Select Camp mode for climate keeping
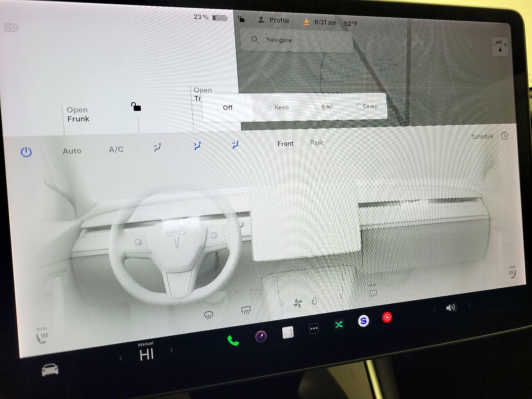This screenshot has height=399, width=532. tap(370, 106)
